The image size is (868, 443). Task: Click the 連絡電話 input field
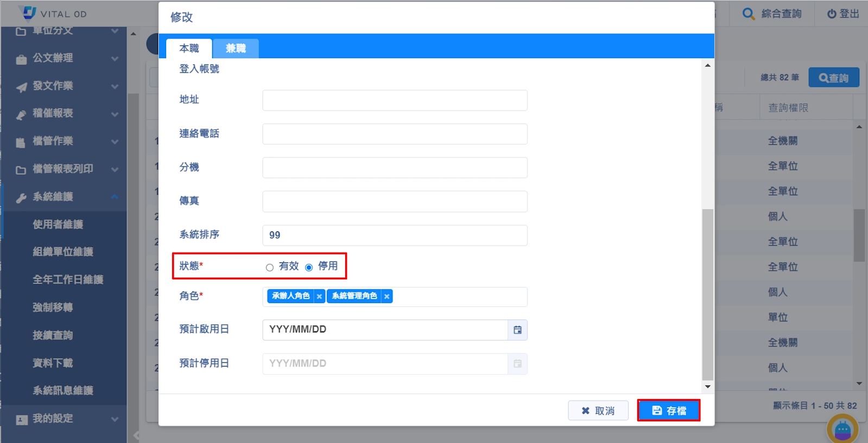395,134
